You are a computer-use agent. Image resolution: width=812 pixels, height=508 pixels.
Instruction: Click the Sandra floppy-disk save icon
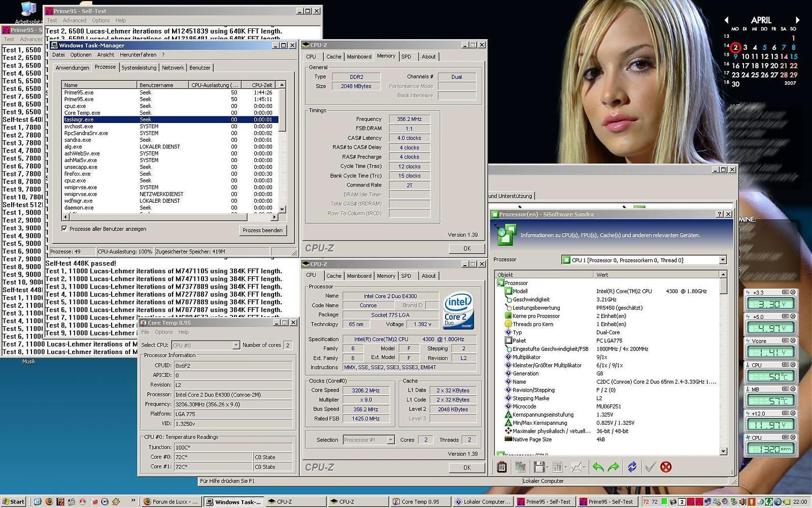point(539,467)
